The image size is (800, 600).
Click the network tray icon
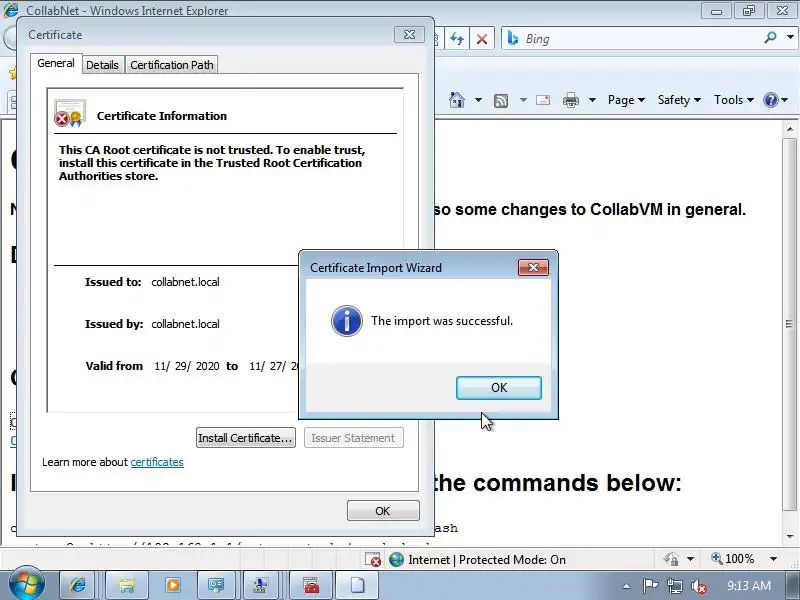674,586
